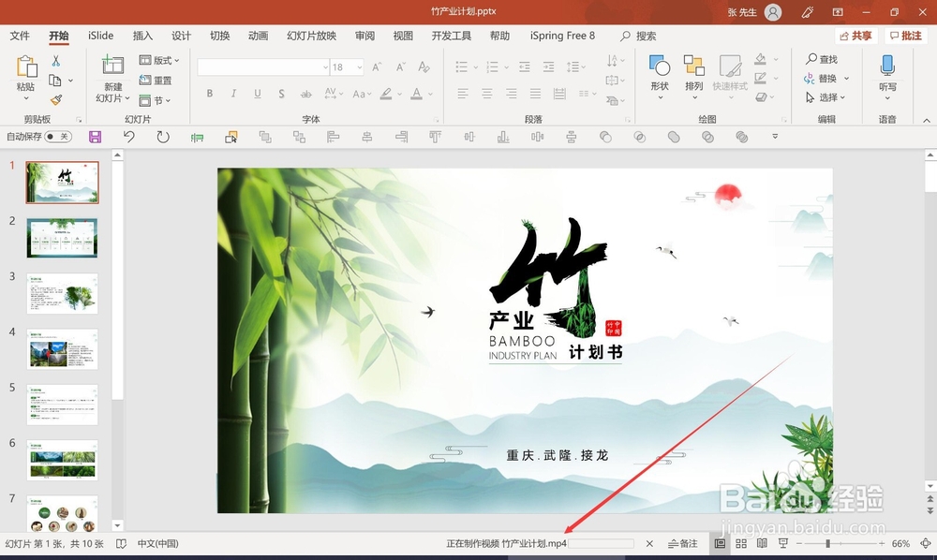Screen dimensions: 937x560
Task: Select slide 4 thumbnail
Action: coord(62,348)
